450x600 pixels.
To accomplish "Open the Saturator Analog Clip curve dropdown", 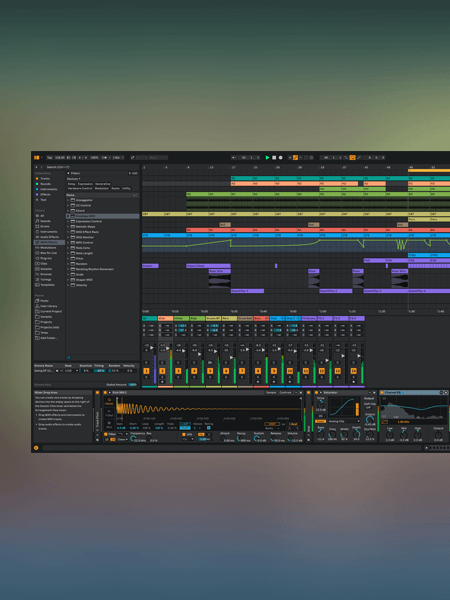I will click(x=344, y=421).
